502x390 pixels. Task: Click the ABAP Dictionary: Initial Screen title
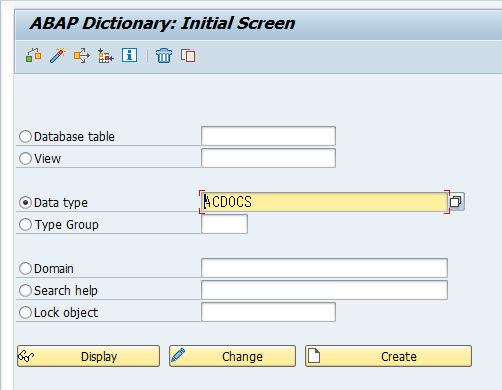click(x=162, y=23)
